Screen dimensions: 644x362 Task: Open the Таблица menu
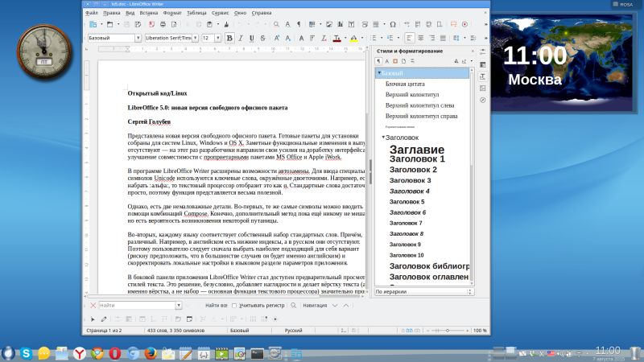[196, 13]
